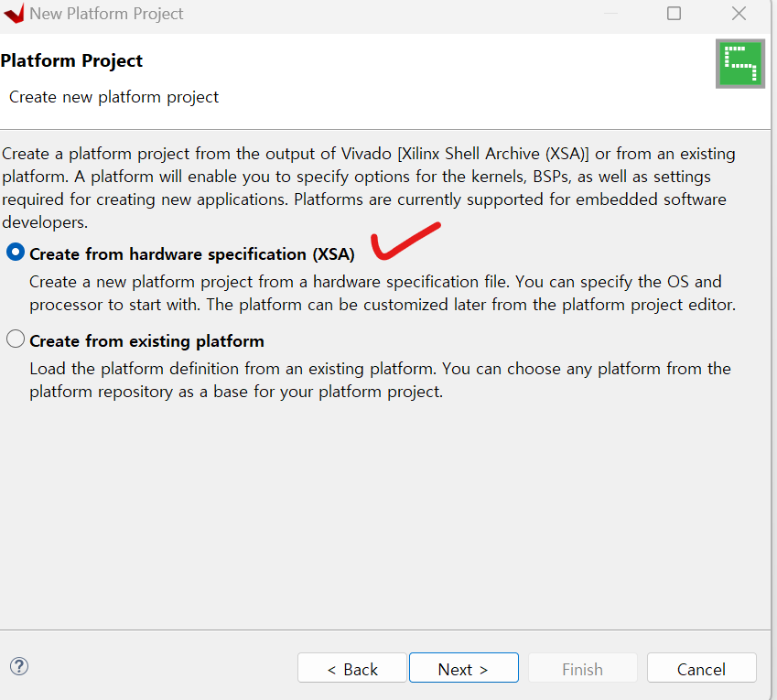Image resolution: width=777 pixels, height=700 pixels.
Task: Click the Next > button
Action: point(464,668)
